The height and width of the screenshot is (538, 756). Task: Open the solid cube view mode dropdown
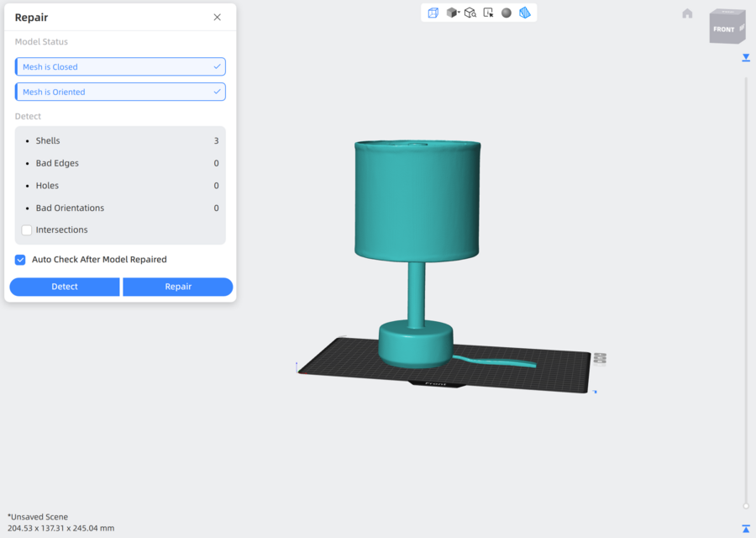point(453,13)
